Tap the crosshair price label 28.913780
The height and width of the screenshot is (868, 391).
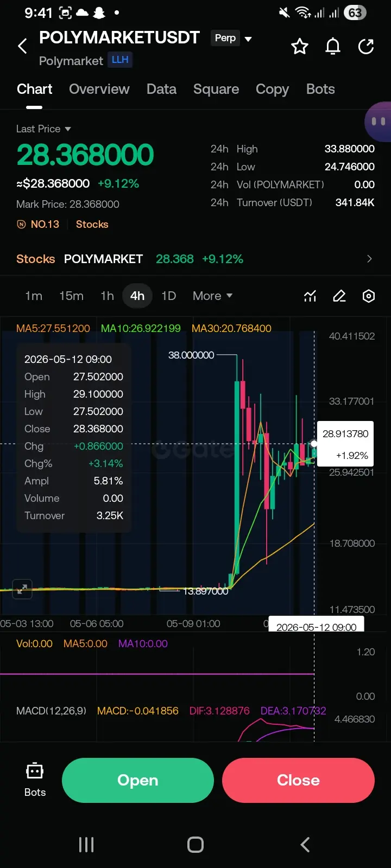tap(345, 433)
